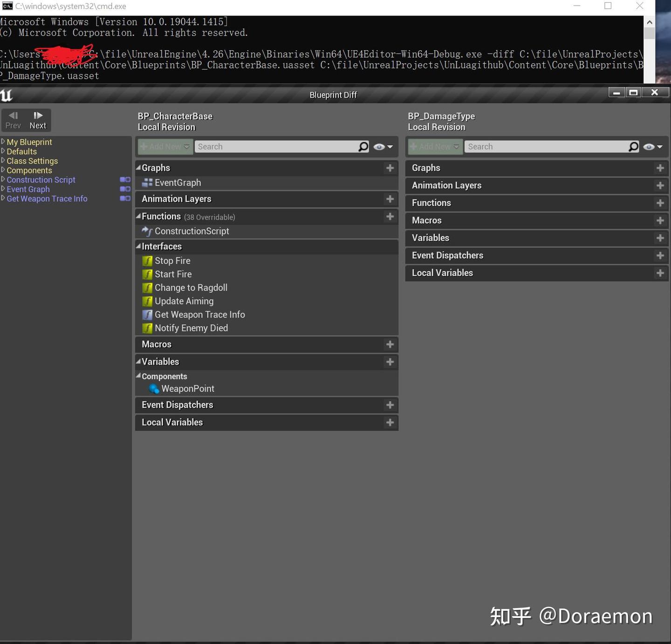Collapse the Functions section
This screenshot has height=644, width=671.
(138, 216)
